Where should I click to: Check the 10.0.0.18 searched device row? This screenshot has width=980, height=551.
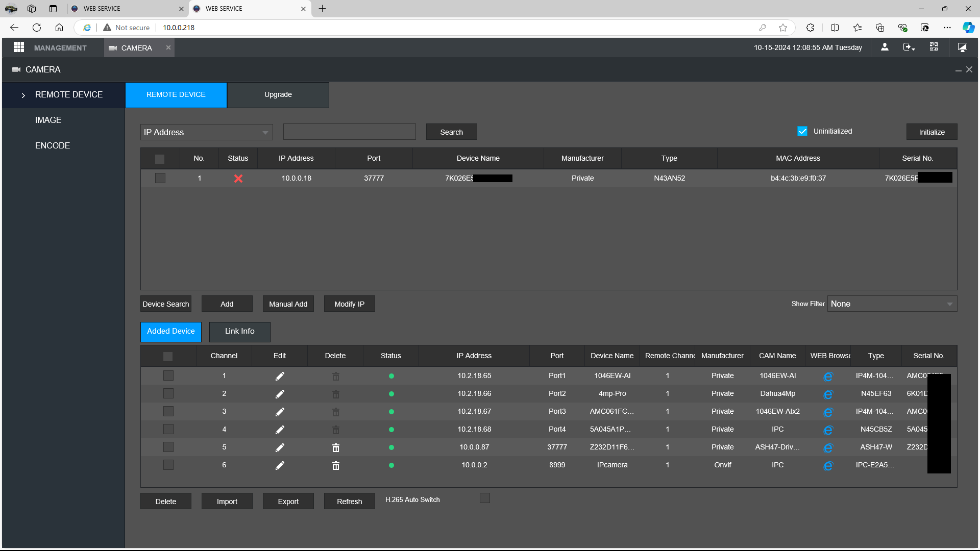point(160,178)
